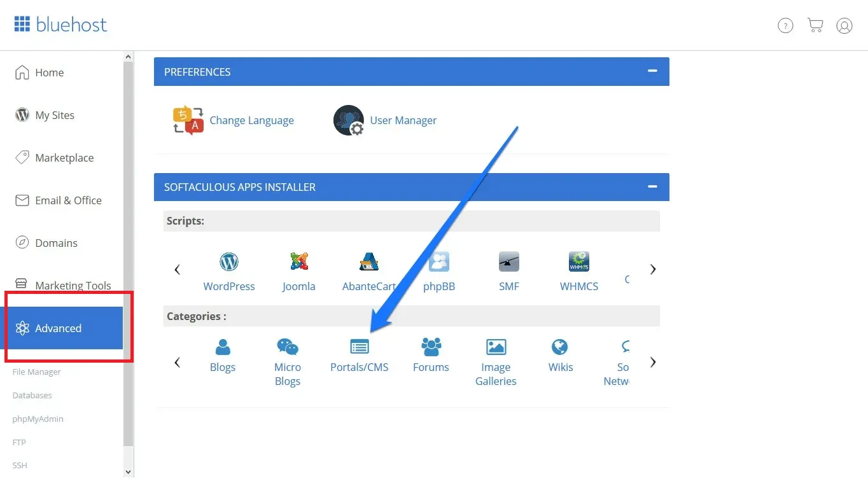Screen dimensions: 868x488
Task: Click the Change Language link text
Action: [252, 120]
